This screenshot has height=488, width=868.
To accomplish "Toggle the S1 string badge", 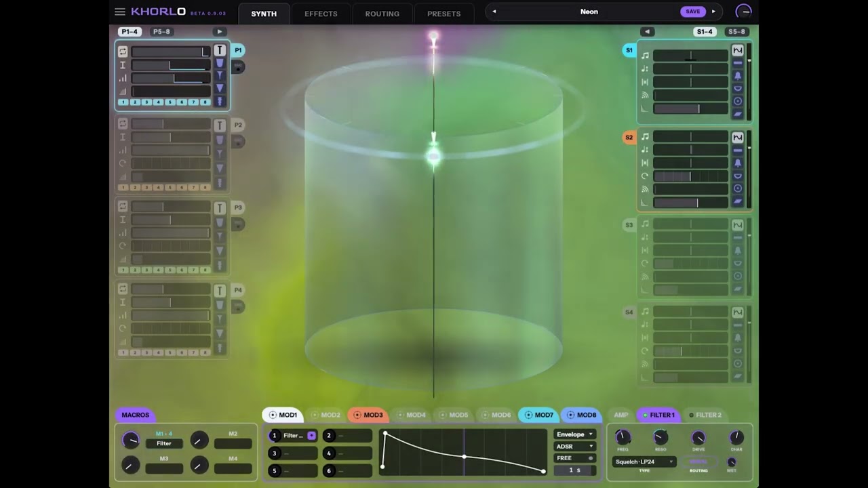I will point(629,50).
